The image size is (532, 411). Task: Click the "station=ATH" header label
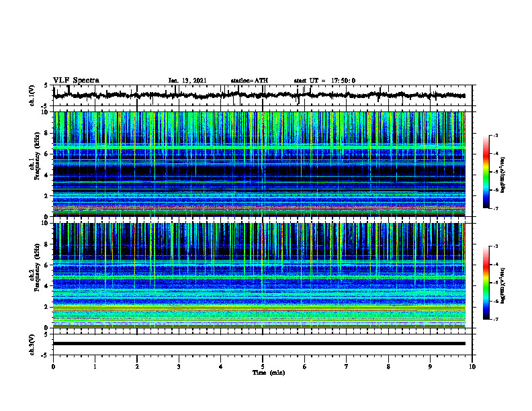tap(249, 81)
